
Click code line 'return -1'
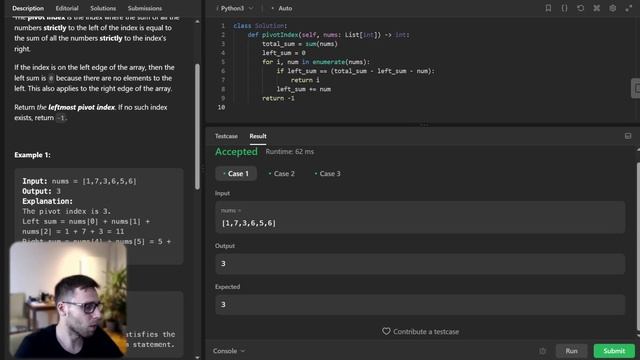(x=278, y=98)
